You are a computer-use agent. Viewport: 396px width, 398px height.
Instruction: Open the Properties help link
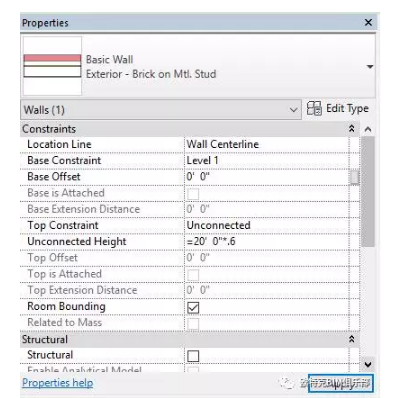58,383
